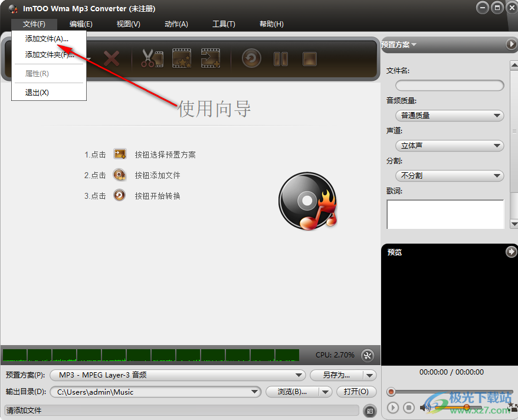This screenshot has width=518, height=420.
Task: Click the add profile filmstrip icon
Action: point(211,58)
